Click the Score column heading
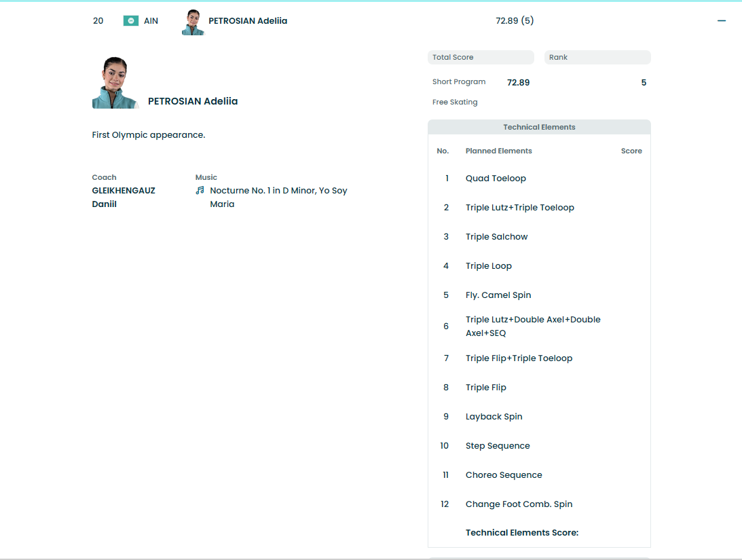The image size is (742, 560). 631,151
